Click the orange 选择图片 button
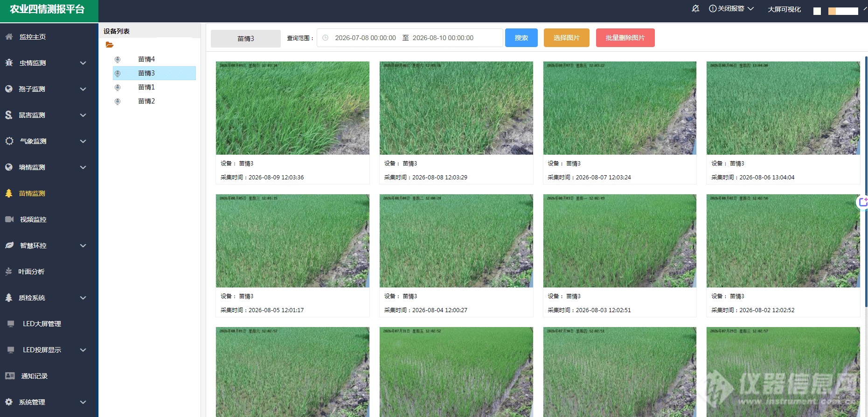 click(x=567, y=38)
